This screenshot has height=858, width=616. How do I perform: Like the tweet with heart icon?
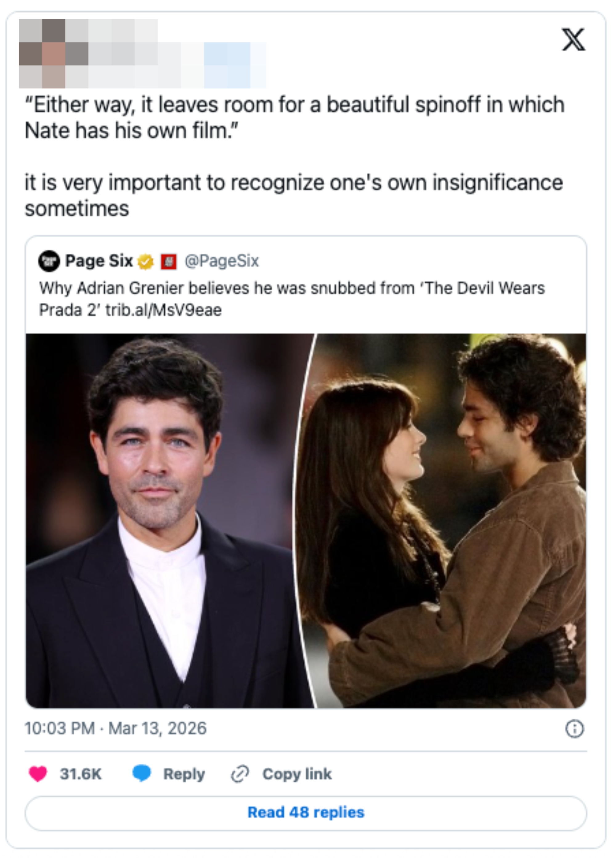[38, 774]
